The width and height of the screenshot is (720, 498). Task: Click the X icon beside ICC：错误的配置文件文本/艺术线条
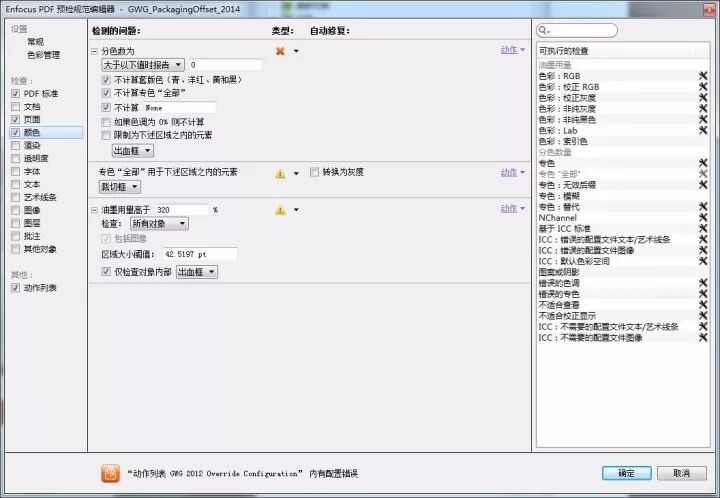click(x=703, y=239)
